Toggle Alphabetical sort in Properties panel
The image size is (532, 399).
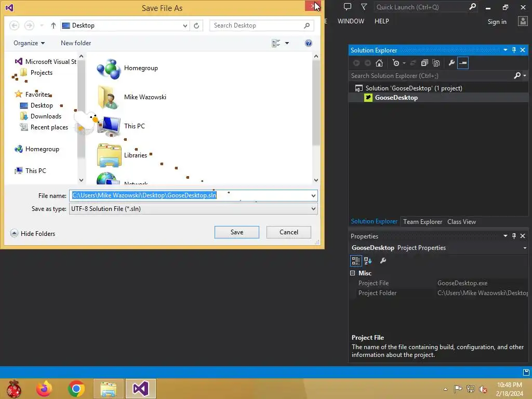pyautogui.click(x=368, y=261)
